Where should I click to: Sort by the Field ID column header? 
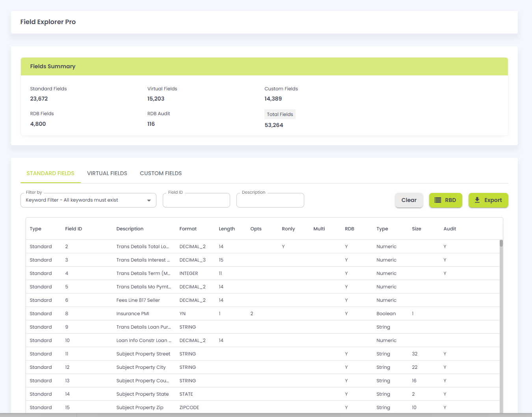pos(74,229)
